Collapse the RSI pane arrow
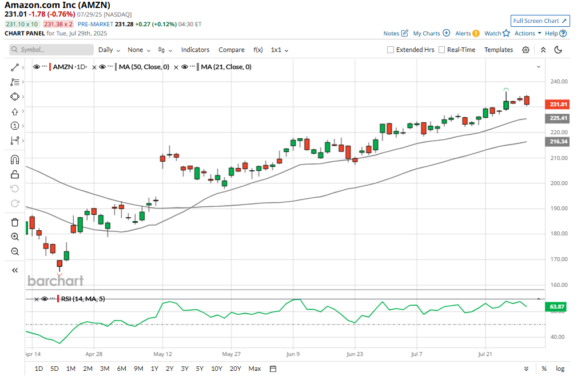The height and width of the screenshot is (392, 585). pos(539,299)
